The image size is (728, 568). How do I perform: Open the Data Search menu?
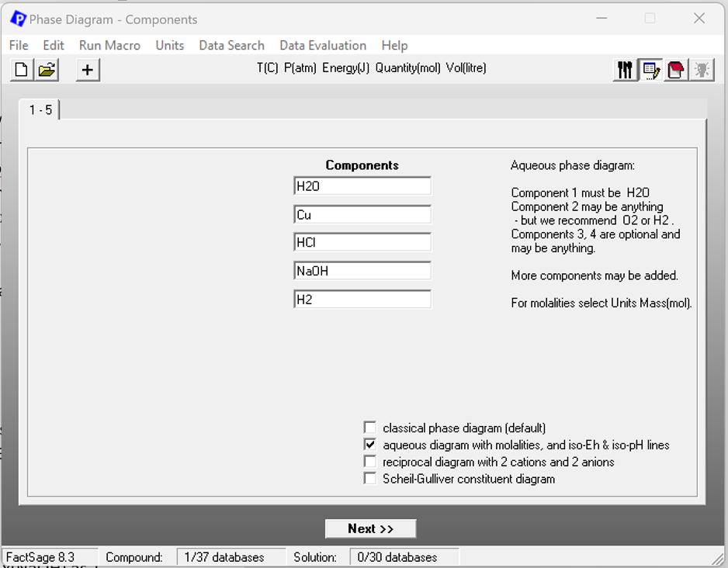point(231,45)
